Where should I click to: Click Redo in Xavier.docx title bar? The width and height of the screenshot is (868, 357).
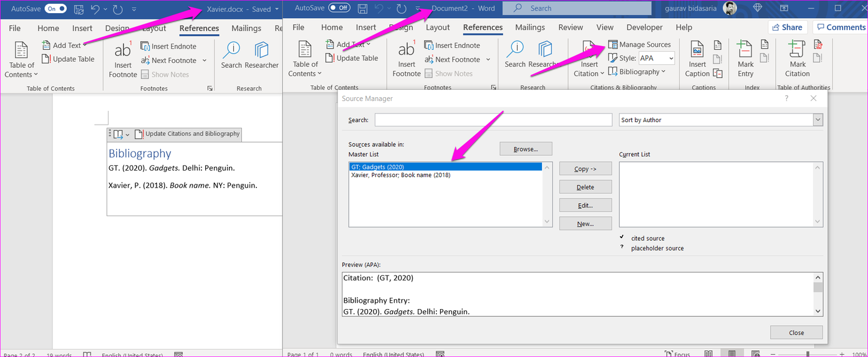coord(119,9)
